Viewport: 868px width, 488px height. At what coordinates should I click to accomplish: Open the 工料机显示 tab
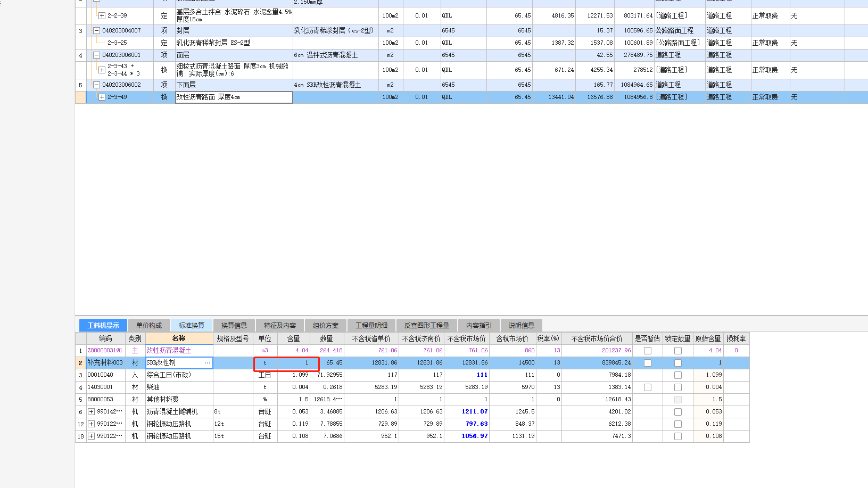pos(103,325)
